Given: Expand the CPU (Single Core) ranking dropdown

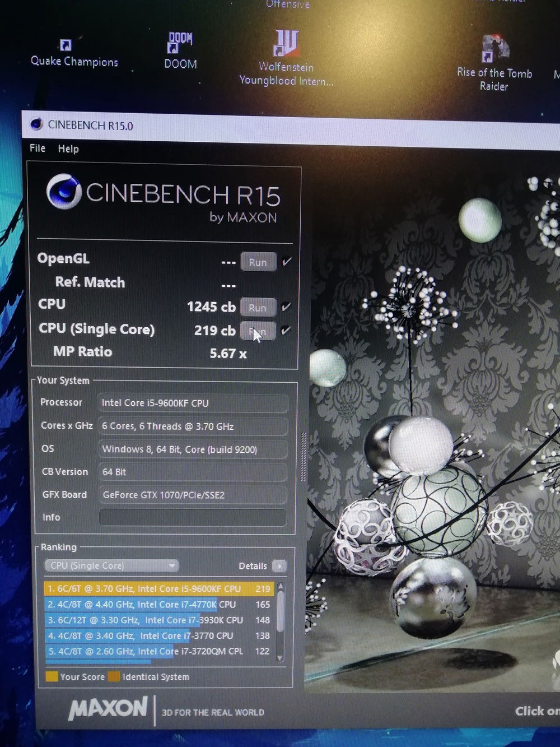Looking at the screenshot, I should pyautogui.click(x=111, y=566).
